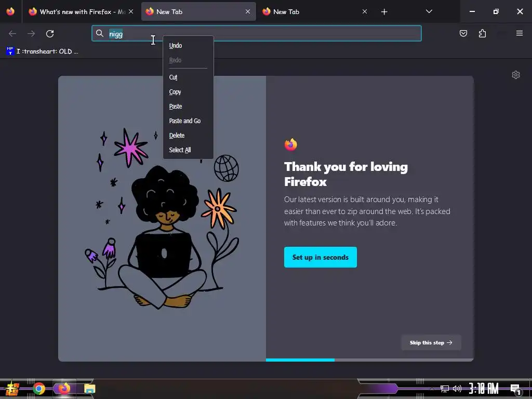
Task: Choose Copy from the context menu
Action: 188,92
